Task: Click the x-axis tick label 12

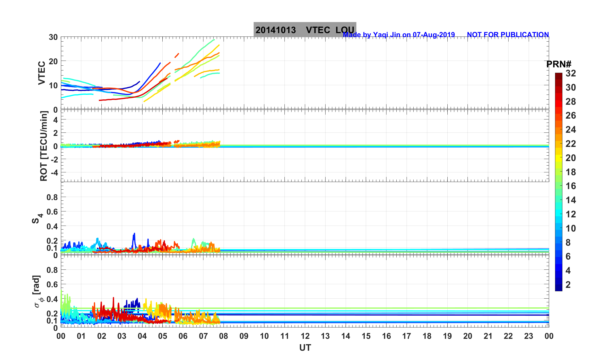Action: (305, 336)
